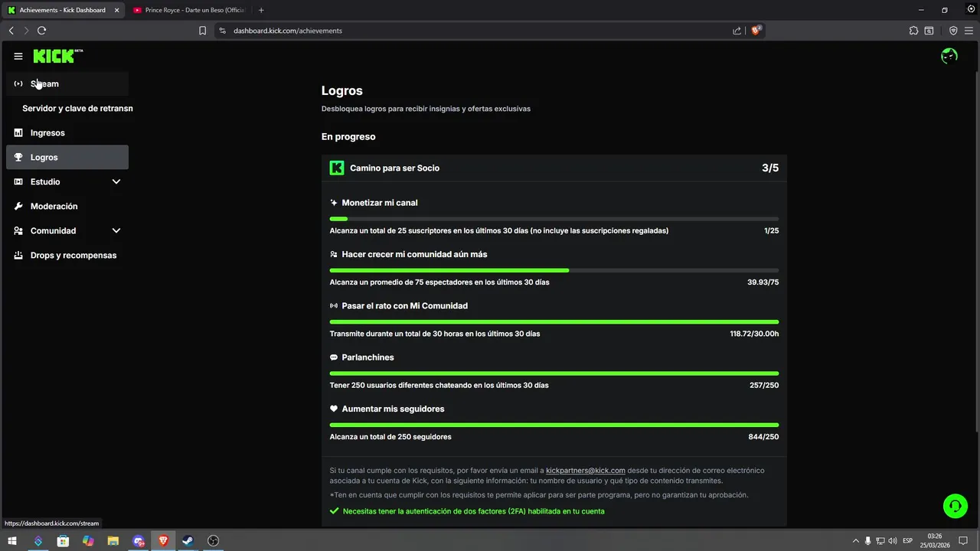Click the '3/5' progress count
Screen dimensions: 980x551
(x=770, y=168)
